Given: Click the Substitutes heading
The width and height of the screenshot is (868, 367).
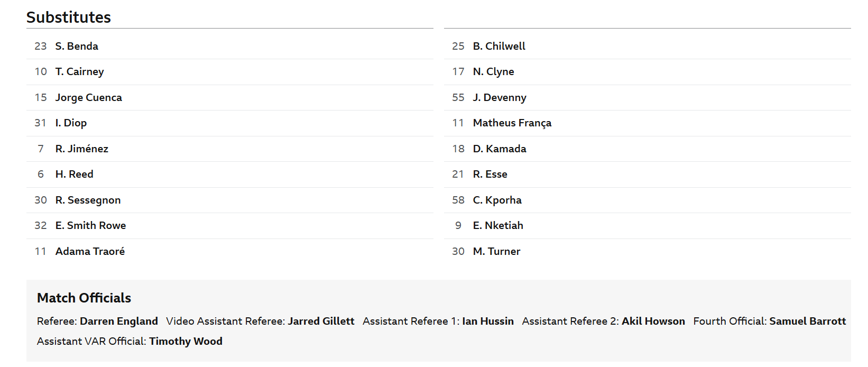Looking at the screenshot, I should [69, 17].
